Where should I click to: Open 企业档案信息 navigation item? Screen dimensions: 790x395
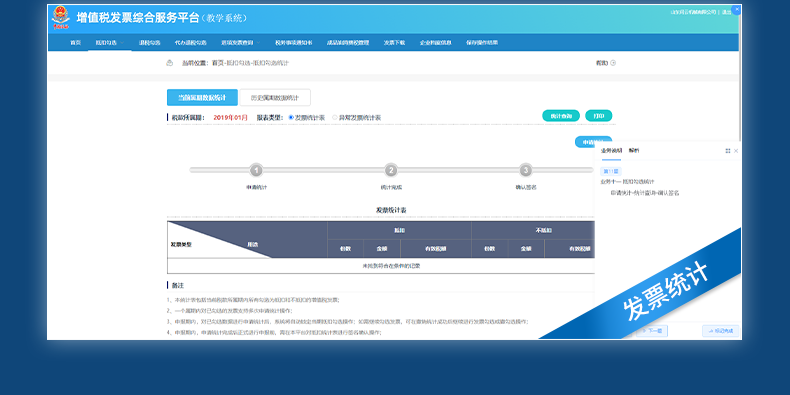pyautogui.click(x=435, y=43)
